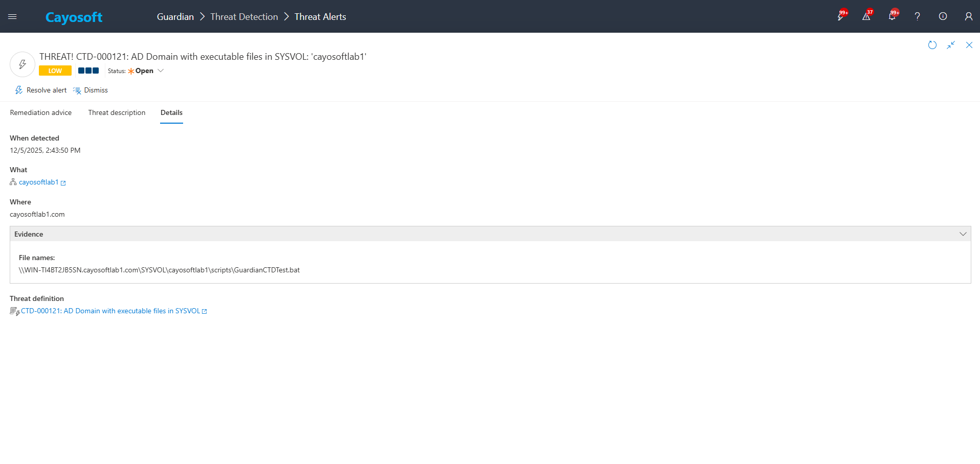Open the hamburger navigation menu
Image resolution: width=980 pixels, height=464 pixels.
click(13, 17)
